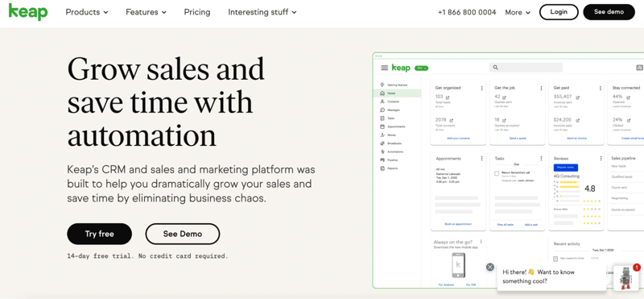Start trial with Try free button

point(99,234)
